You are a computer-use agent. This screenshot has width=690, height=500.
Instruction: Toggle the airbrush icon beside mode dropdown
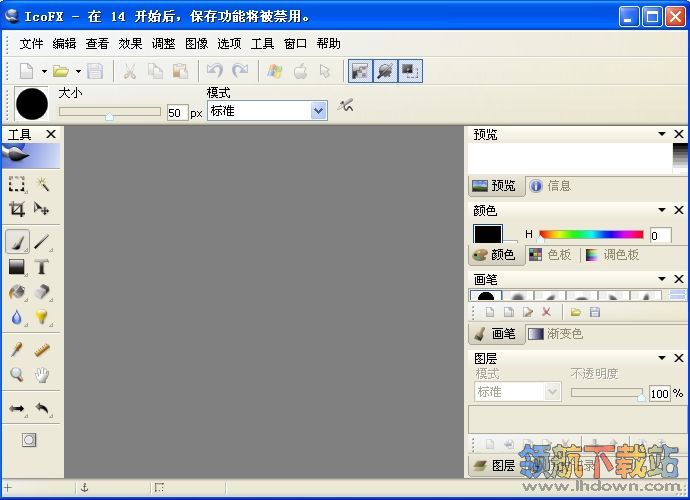tap(346, 106)
